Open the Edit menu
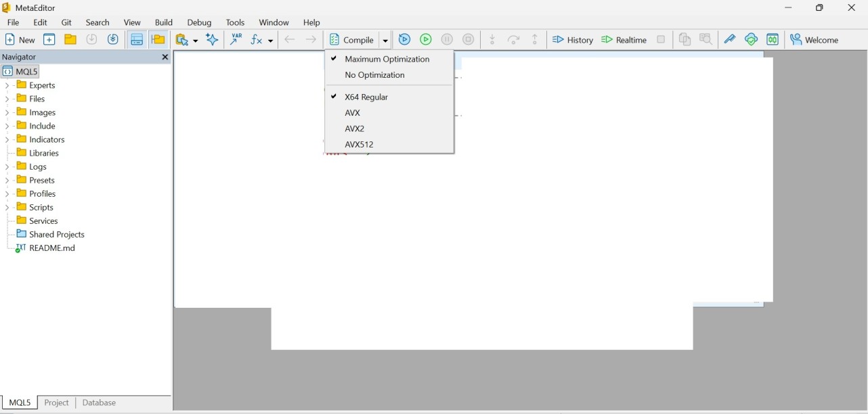 coord(41,23)
